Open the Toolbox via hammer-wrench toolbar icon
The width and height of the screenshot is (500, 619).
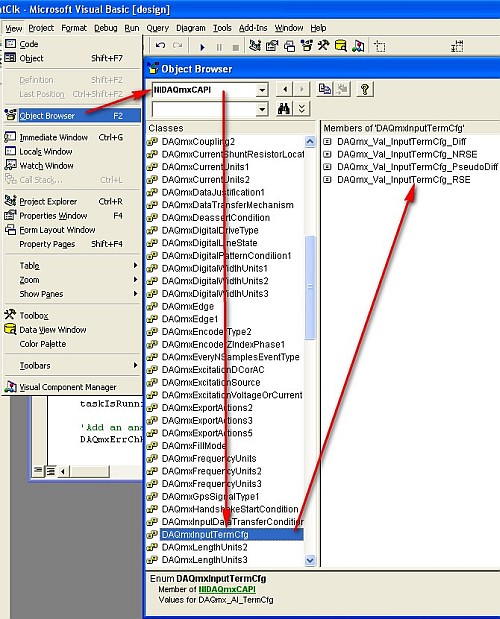pos(324,46)
